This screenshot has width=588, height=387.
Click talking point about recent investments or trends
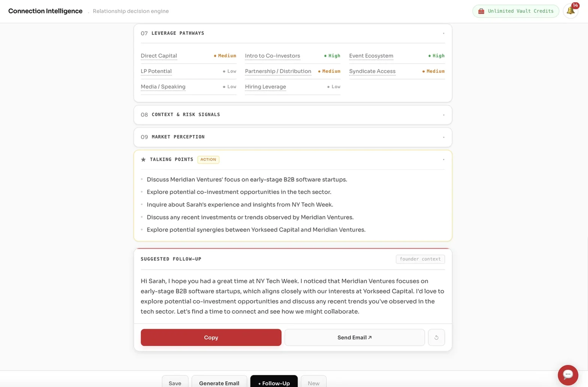250,217
